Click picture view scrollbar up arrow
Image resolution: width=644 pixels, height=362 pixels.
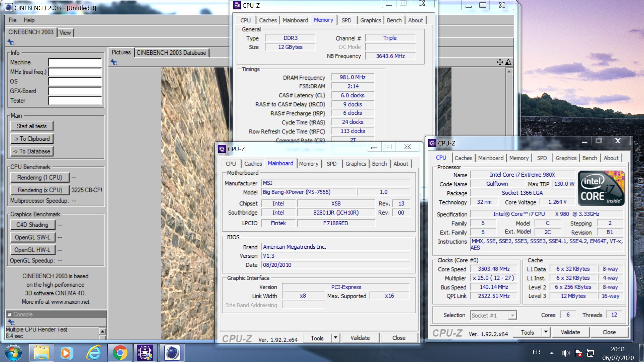[509, 71]
